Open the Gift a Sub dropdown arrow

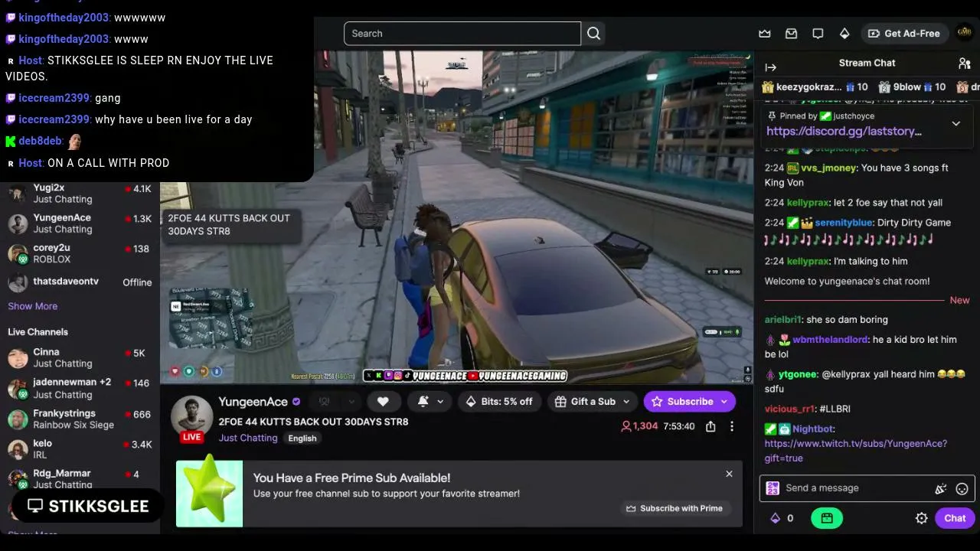pyautogui.click(x=626, y=402)
